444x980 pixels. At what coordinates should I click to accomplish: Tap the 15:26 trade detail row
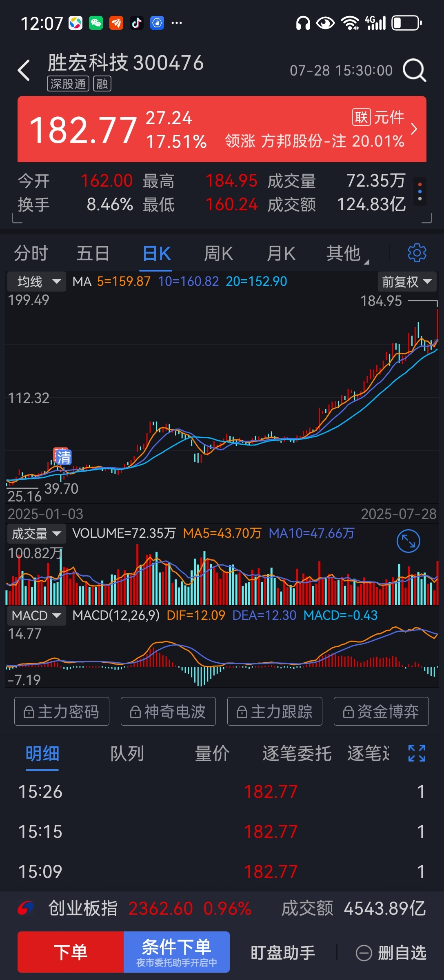[222, 791]
